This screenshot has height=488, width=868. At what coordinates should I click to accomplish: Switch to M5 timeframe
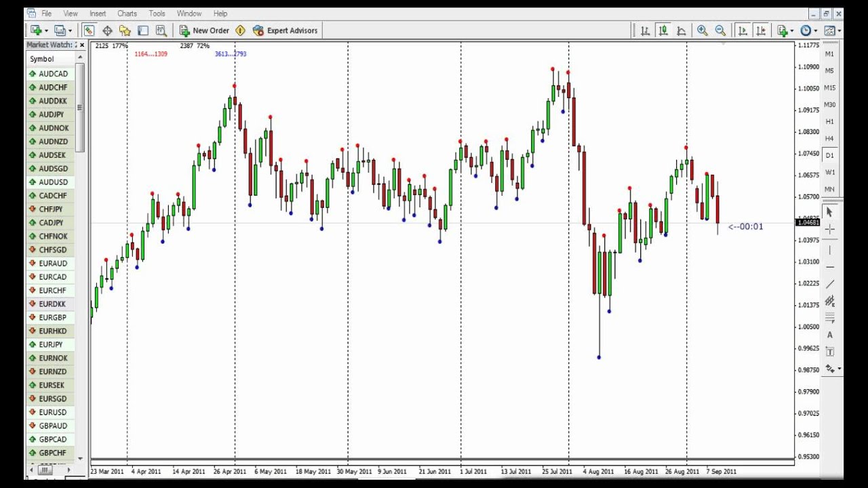pyautogui.click(x=829, y=70)
